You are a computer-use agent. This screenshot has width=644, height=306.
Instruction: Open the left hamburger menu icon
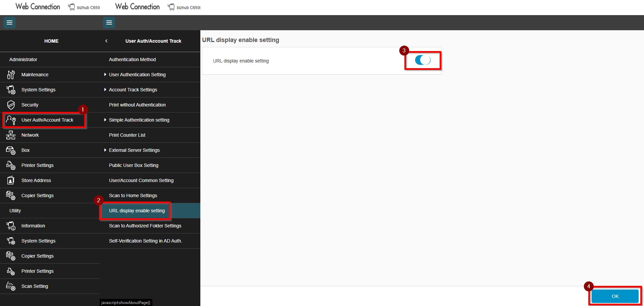[9, 23]
